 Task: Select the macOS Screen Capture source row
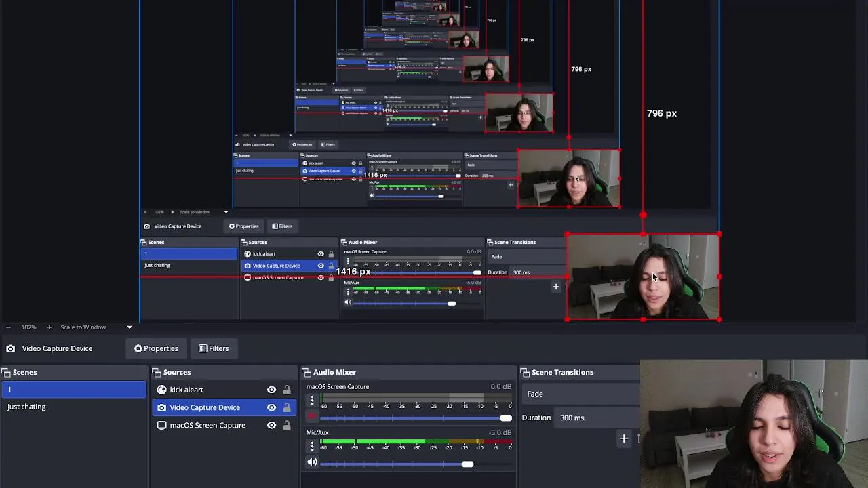224,425
